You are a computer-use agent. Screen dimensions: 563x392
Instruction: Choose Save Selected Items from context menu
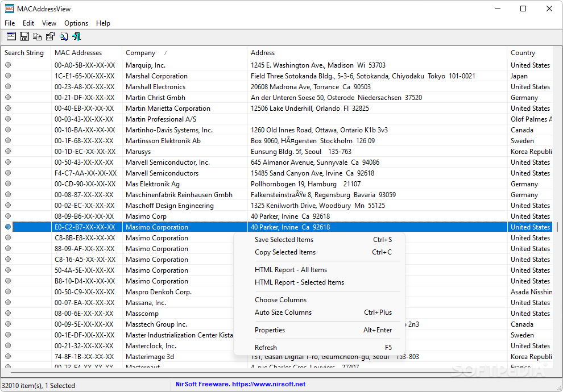point(319,240)
